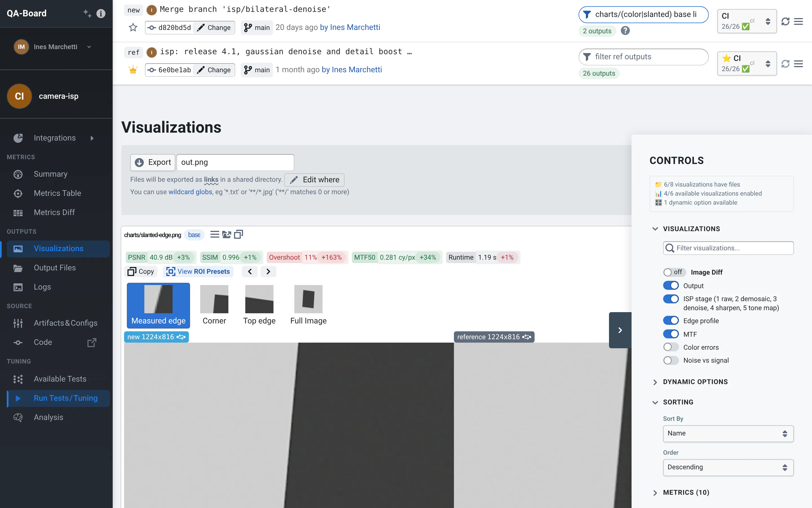Click the author avatar on the new commit
812x508 pixels.
click(x=152, y=10)
